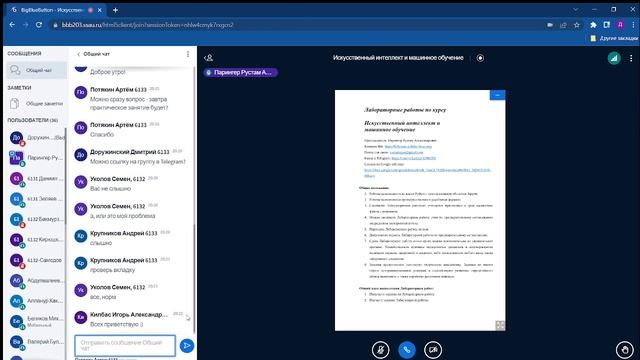The image size is (640, 360).
Task: Click the СООБЩЕНИЯ section header
Action: click(24, 53)
